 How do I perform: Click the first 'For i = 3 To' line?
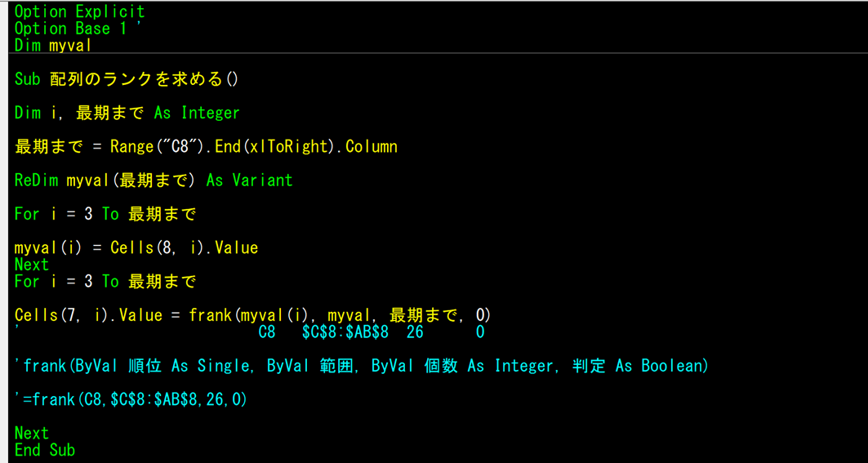click(105, 214)
